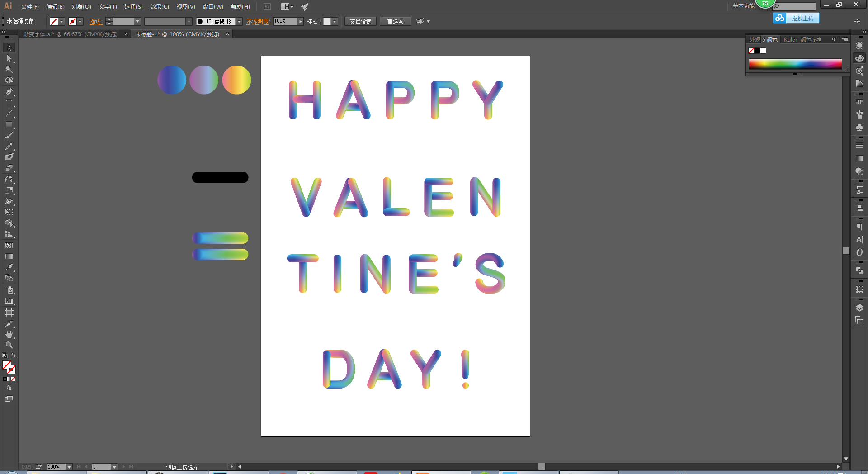This screenshot has width=868, height=474.
Task: Open the Pathfinder panel icon in dock
Action: pos(859,270)
